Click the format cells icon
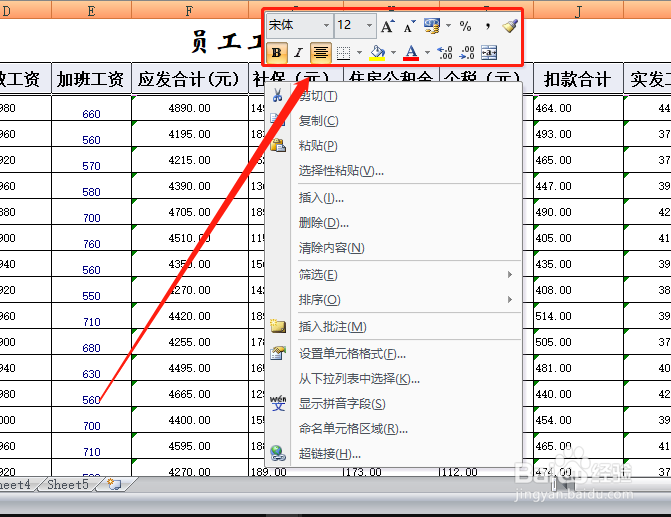The height and width of the screenshot is (517, 671). (278, 353)
